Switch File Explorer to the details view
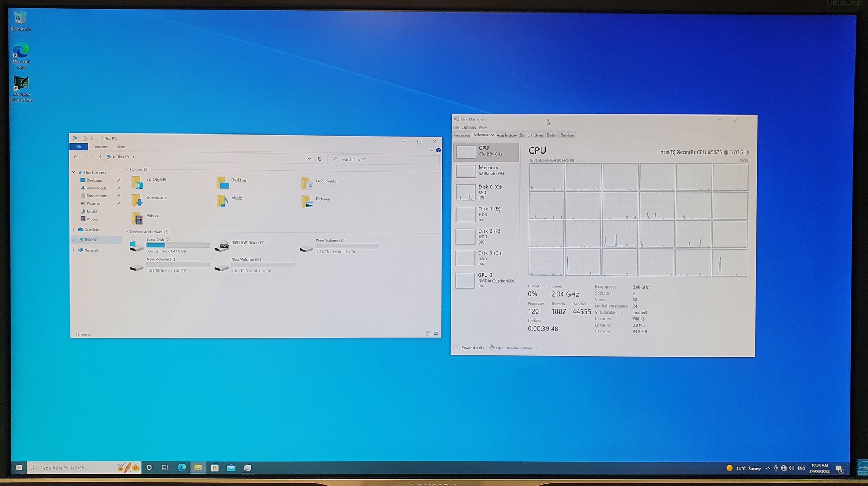This screenshot has width=868, height=486. click(x=428, y=334)
